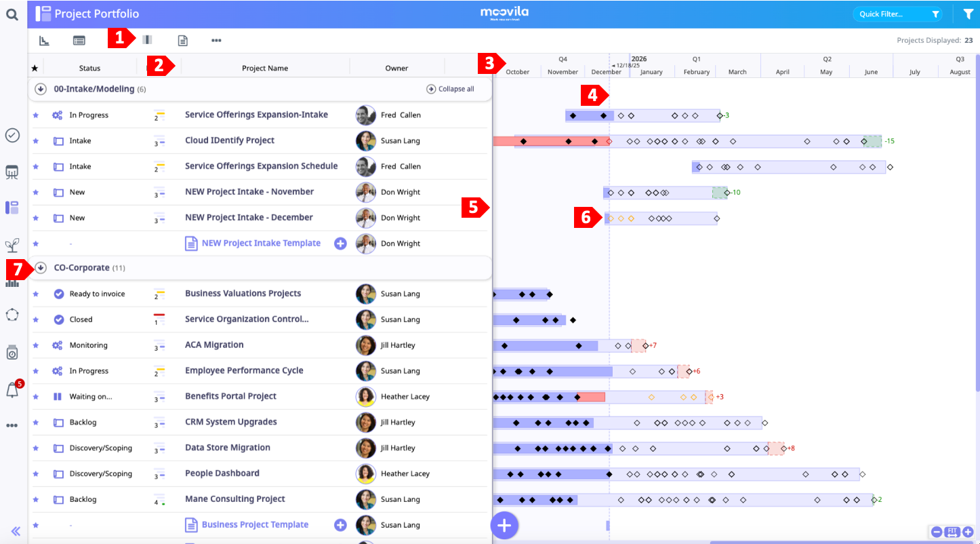Fit the timeline to the window

pos(952,532)
